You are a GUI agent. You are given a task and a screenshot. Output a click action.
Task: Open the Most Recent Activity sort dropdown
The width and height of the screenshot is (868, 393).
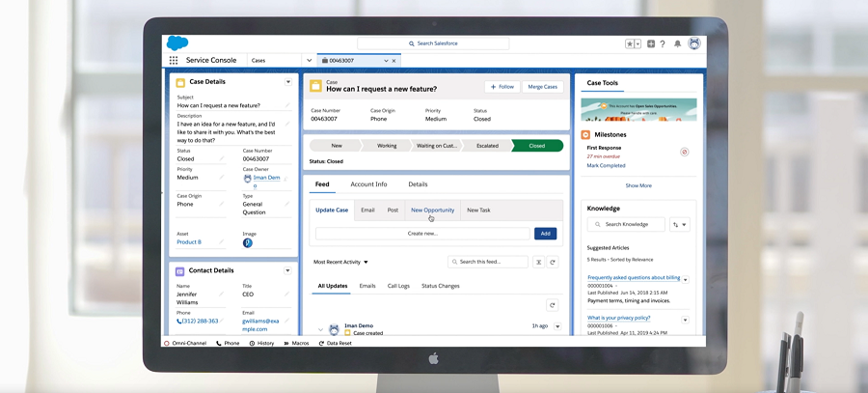tap(340, 262)
